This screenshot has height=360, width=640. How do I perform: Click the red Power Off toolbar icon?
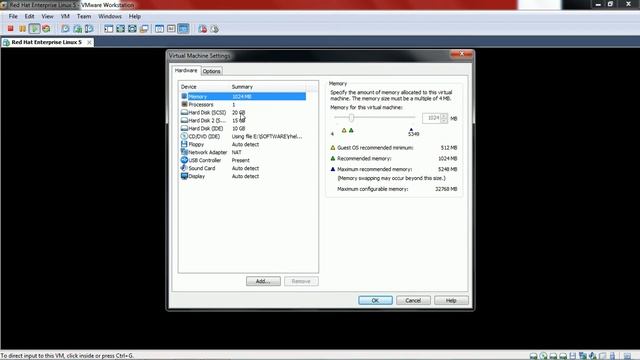click(11, 29)
